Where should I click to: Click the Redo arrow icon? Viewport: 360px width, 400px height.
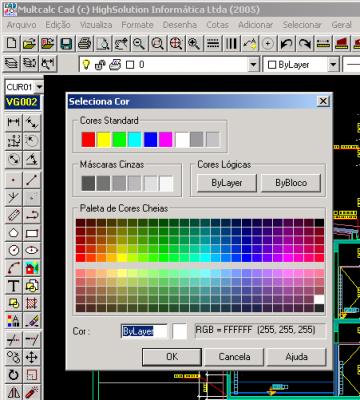pos(305,44)
